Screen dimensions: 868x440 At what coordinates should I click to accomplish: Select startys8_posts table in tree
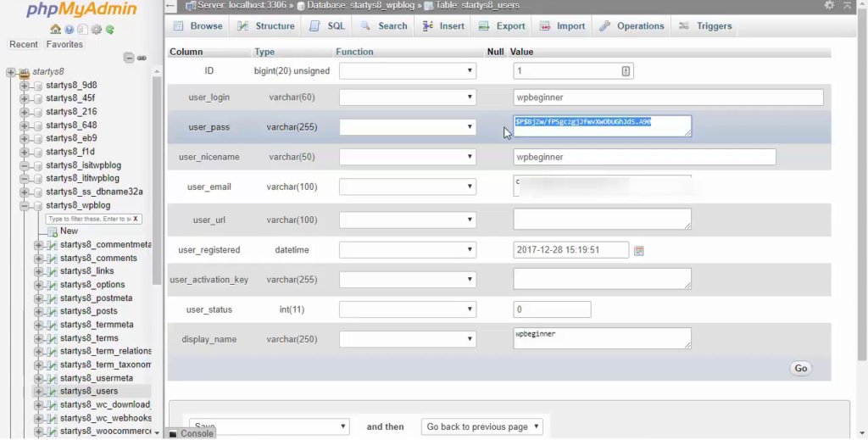tap(88, 311)
